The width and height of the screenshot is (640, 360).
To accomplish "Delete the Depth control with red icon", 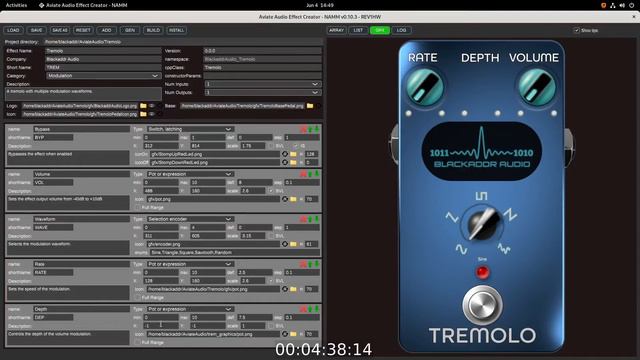I will (303, 309).
